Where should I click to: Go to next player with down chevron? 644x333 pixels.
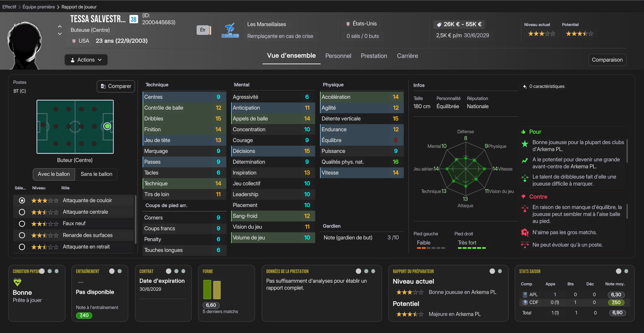coord(60,34)
